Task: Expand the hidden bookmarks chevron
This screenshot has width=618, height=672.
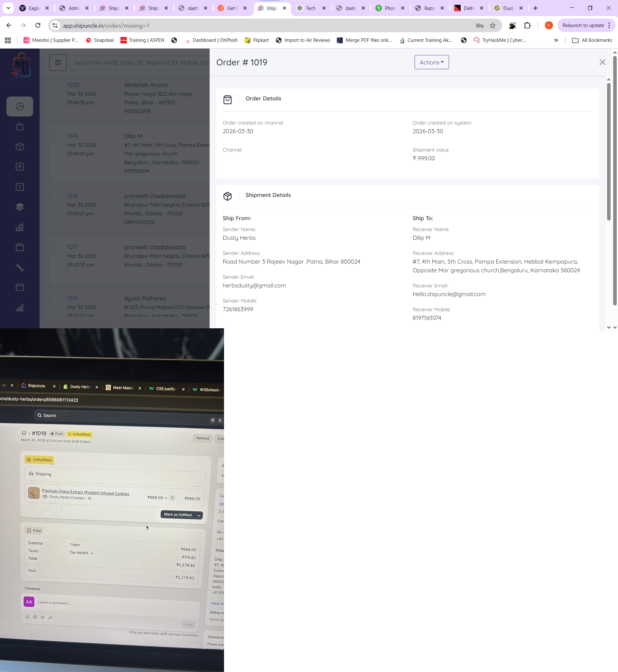Action: 556,40
